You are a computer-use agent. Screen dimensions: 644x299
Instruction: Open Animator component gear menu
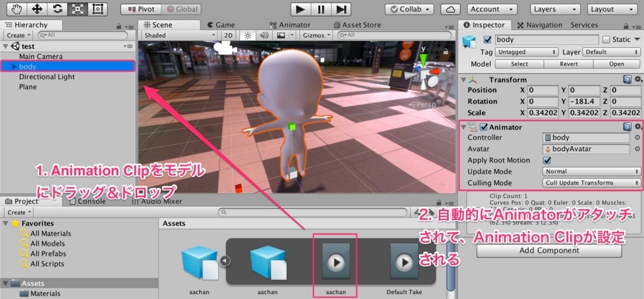point(638,127)
